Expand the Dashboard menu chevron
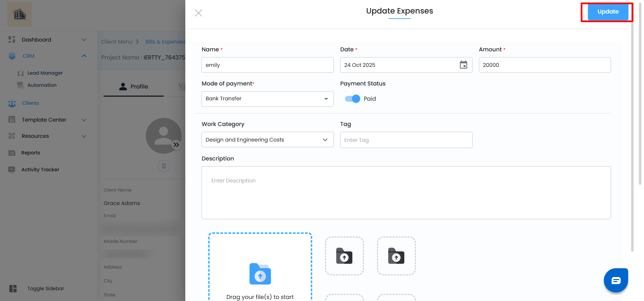This screenshot has width=644, height=301. tap(84, 40)
